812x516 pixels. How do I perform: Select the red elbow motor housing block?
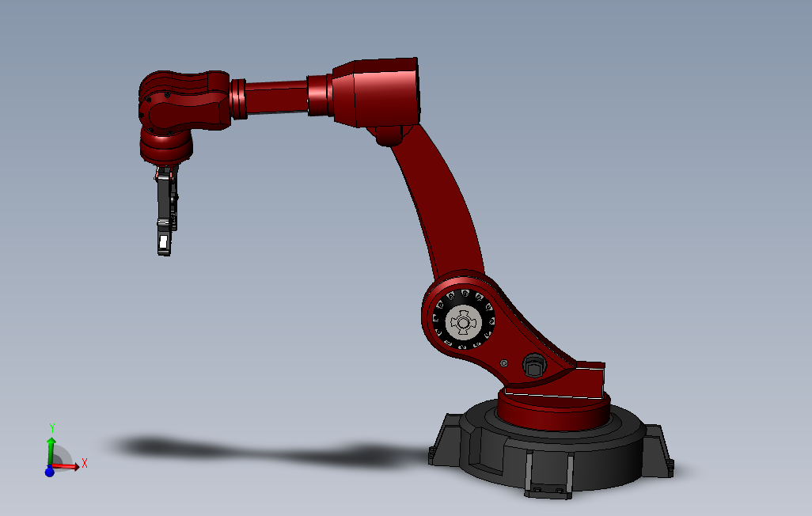click(x=377, y=93)
